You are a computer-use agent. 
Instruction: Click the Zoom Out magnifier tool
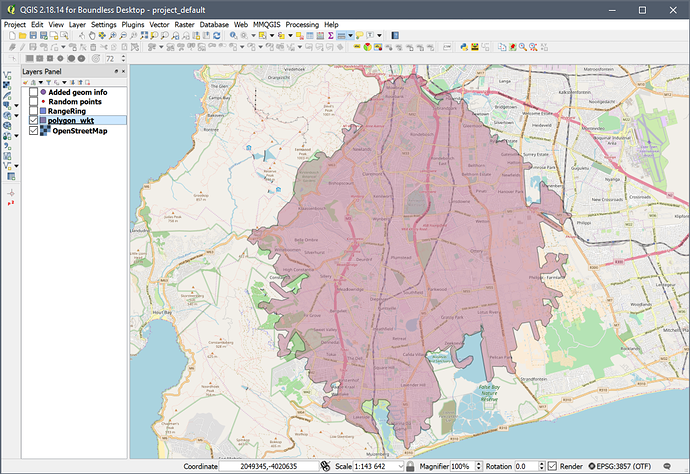[123, 36]
